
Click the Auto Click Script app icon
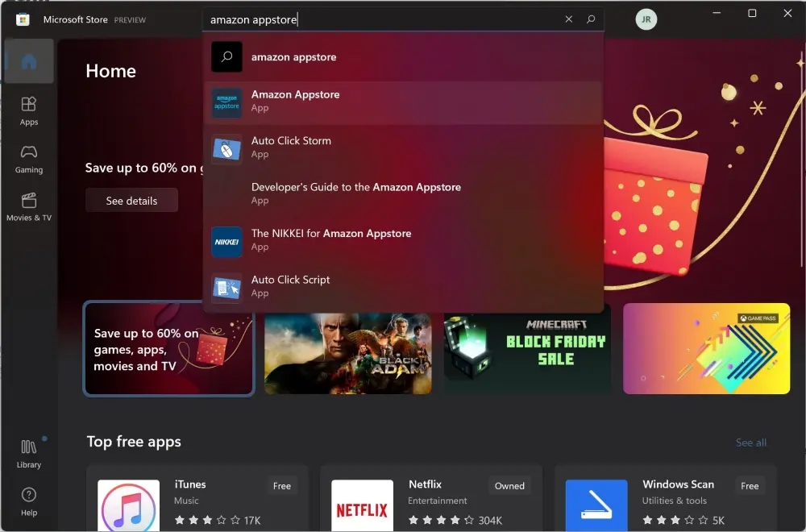click(x=226, y=288)
